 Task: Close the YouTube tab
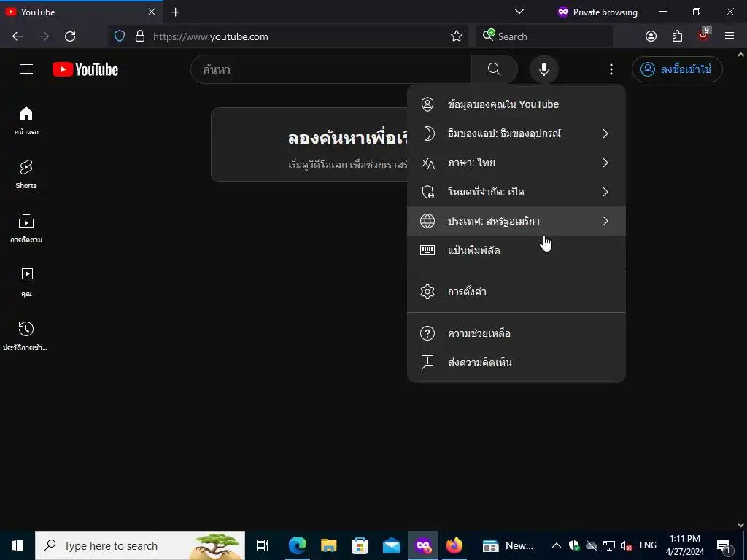click(152, 12)
